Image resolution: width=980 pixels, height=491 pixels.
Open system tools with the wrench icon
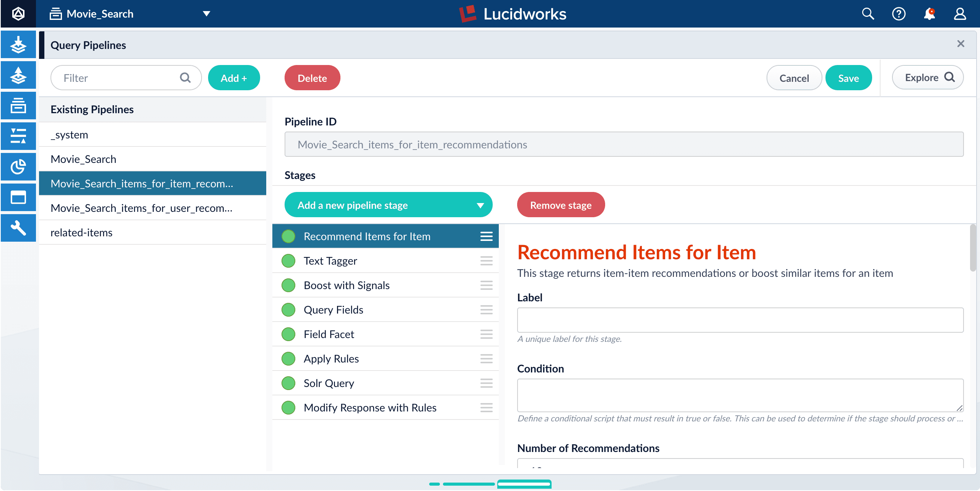(18, 228)
